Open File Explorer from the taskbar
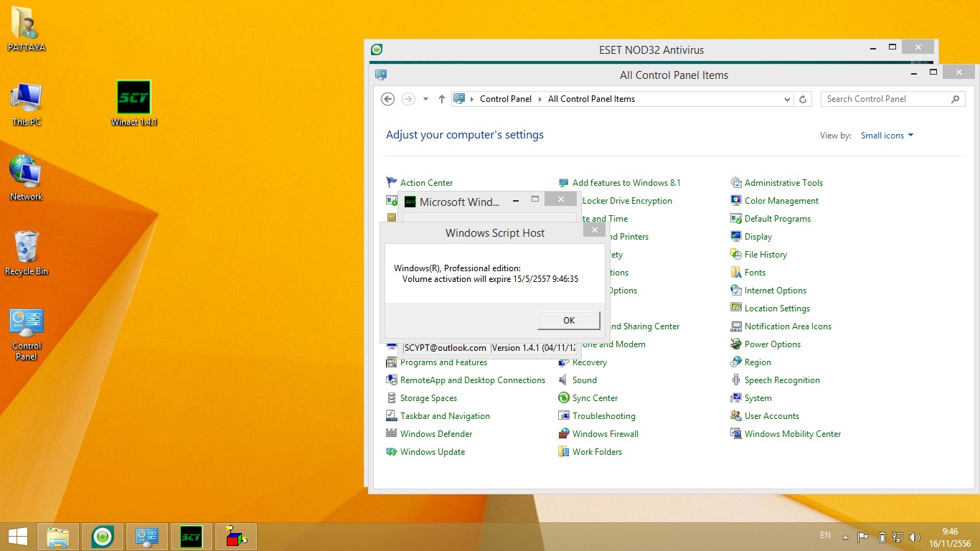The image size is (980, 551). [x=58, y=537]
